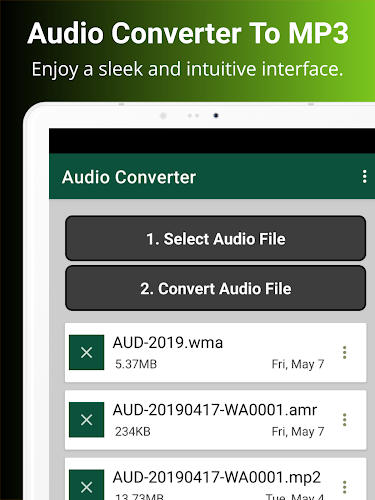Open the Audio Converter overflow menu
The image size is (375, 500).
[365, 176]
